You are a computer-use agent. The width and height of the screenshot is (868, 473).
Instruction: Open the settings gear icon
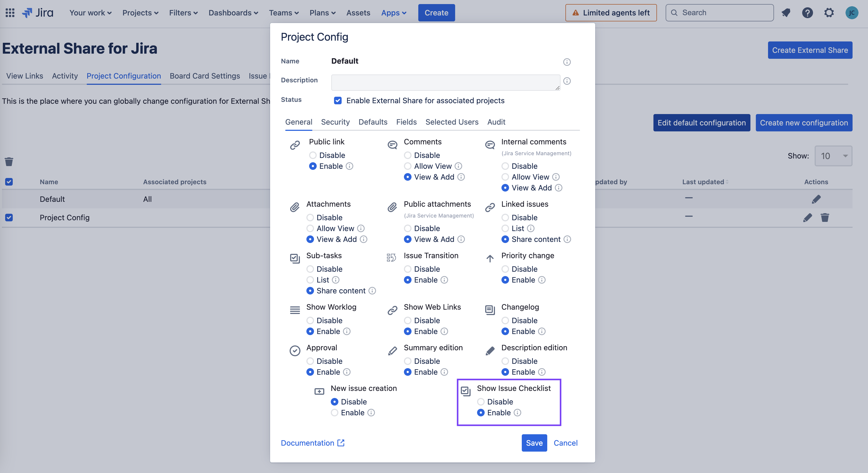pos(829,13)
